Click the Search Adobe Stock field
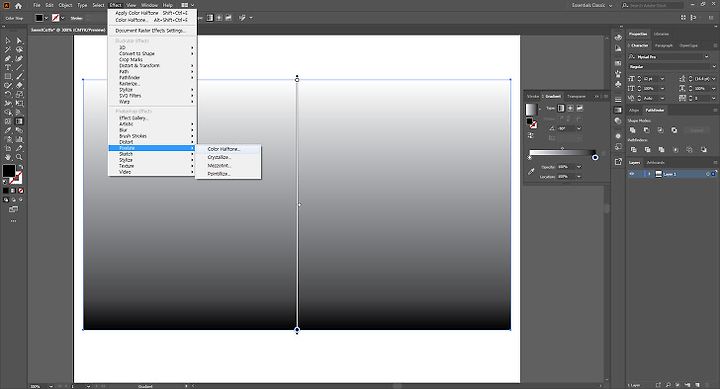Image resolution: width=720 pixels, height=389 pixels. [652, 6]
